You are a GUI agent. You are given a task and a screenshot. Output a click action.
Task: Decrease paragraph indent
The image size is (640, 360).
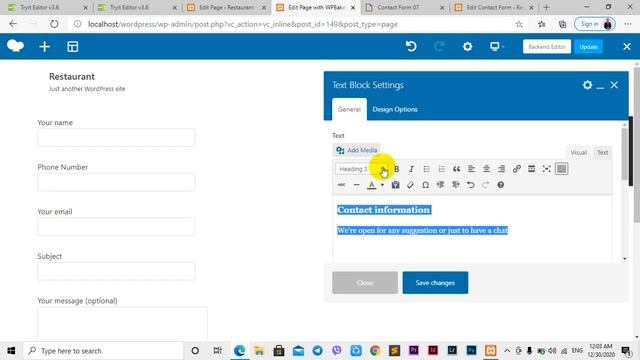pos(440,185)
